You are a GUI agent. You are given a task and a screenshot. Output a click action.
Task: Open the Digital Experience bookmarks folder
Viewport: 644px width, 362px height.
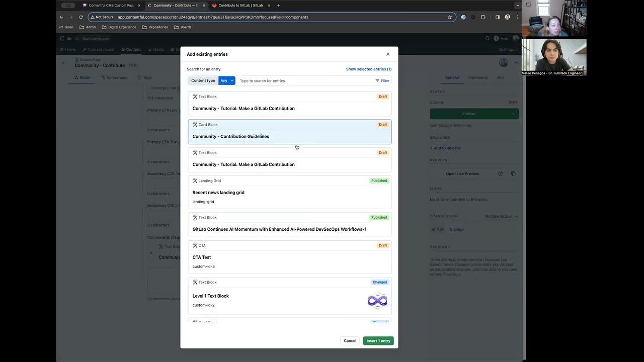pyautogui.click(x=119, y=27)
